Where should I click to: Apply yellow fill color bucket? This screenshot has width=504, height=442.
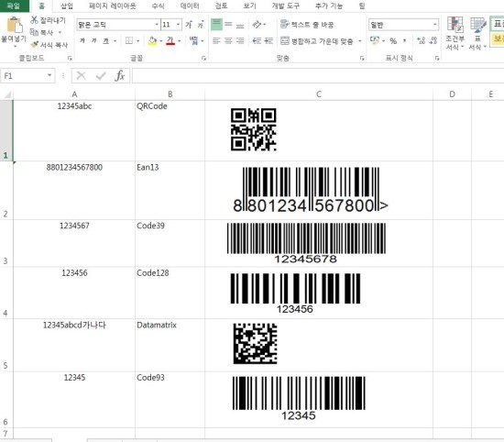(x=152, y=41)
